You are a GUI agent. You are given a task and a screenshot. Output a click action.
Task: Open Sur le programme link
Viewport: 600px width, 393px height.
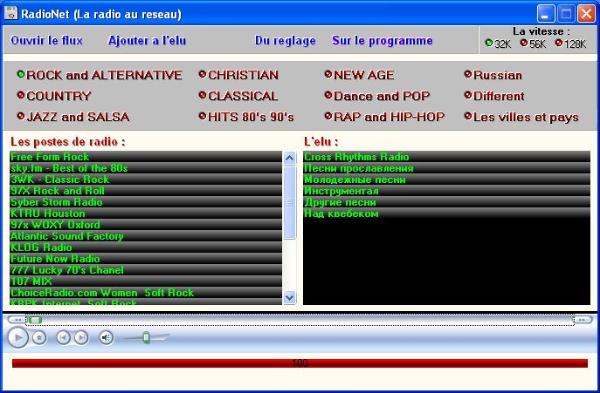[383, 41]
